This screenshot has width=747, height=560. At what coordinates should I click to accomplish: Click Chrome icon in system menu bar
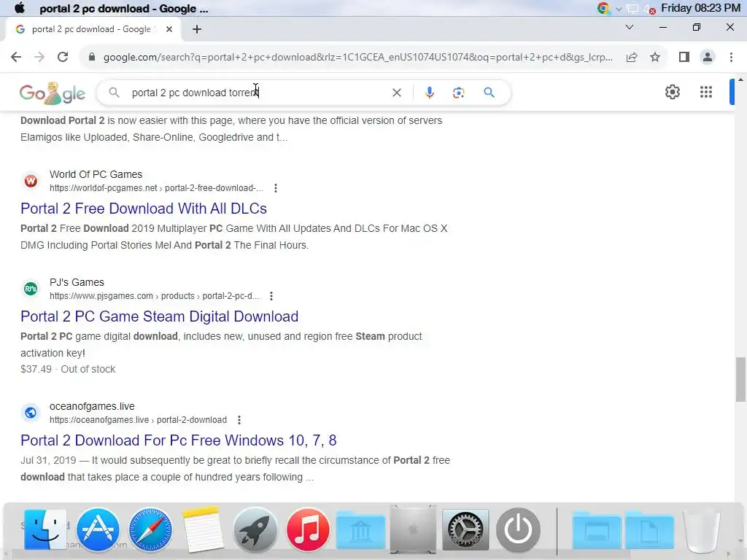pos(603,8)
